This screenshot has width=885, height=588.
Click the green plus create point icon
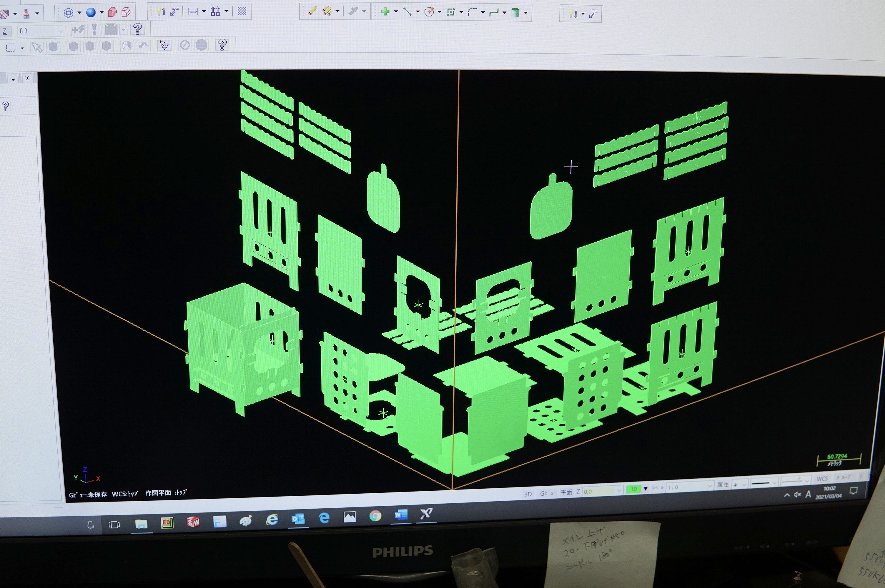coord(385,12)
